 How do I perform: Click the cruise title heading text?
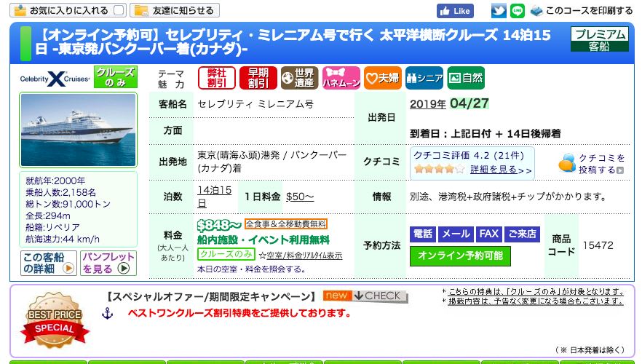coord(293,41)
